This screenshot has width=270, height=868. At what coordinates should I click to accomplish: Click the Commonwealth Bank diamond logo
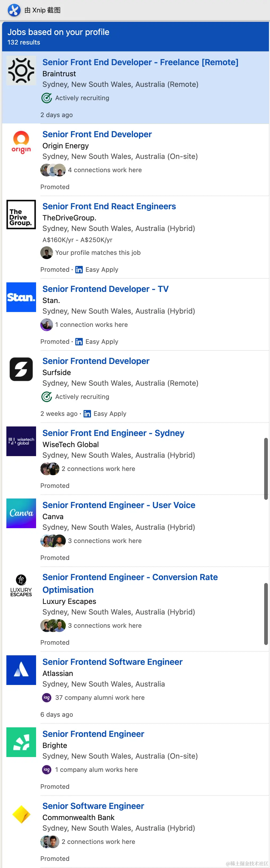(x=21, y=814)
